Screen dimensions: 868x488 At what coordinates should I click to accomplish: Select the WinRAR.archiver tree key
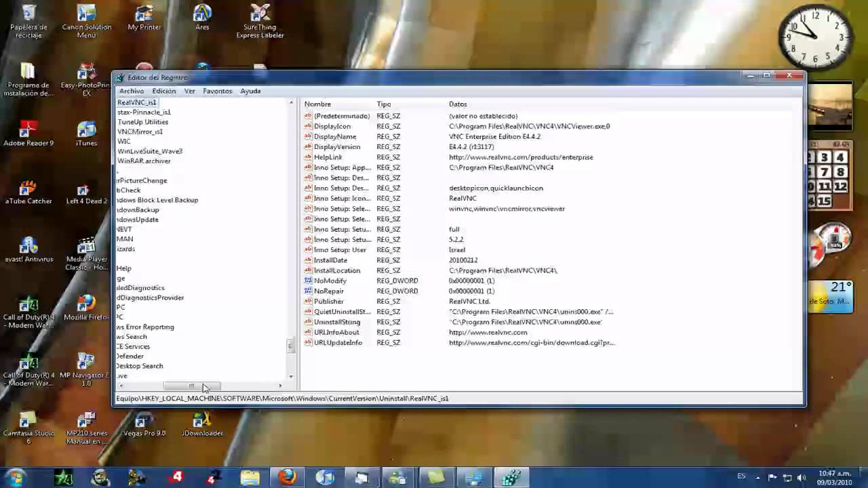[144, 161]
